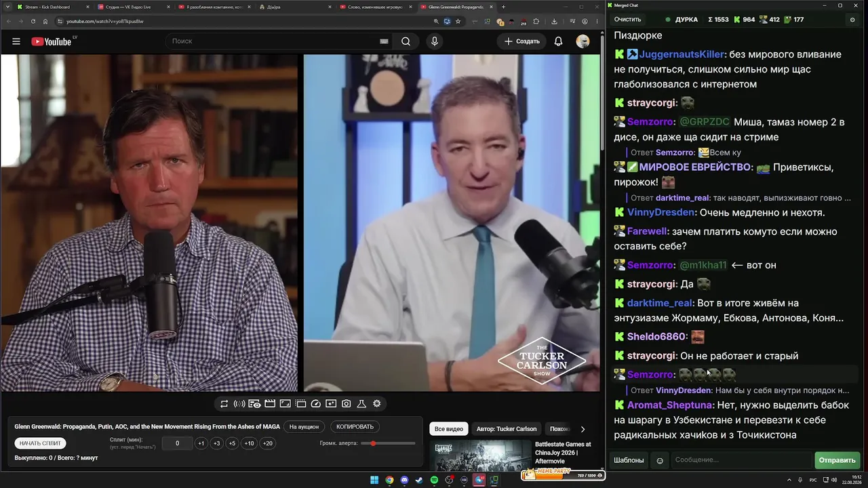
Task: Open YouTube notifications bell
Action: pos(558,41)
